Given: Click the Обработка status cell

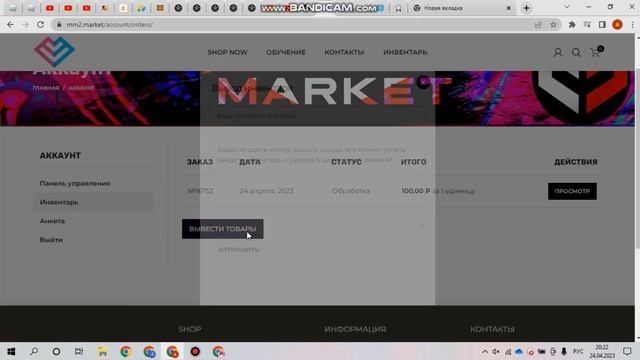Looking at the screenshot, I should pos(351,191).
